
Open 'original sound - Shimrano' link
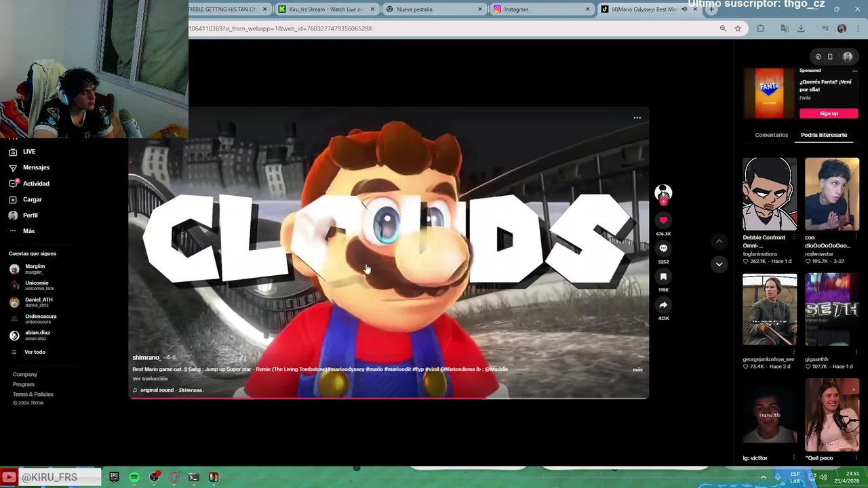(168, 390)
